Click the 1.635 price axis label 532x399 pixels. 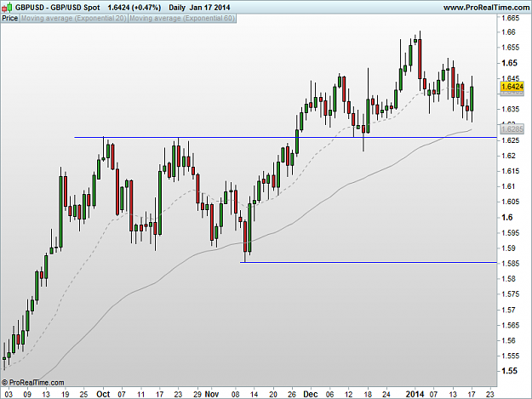(511, 109)
